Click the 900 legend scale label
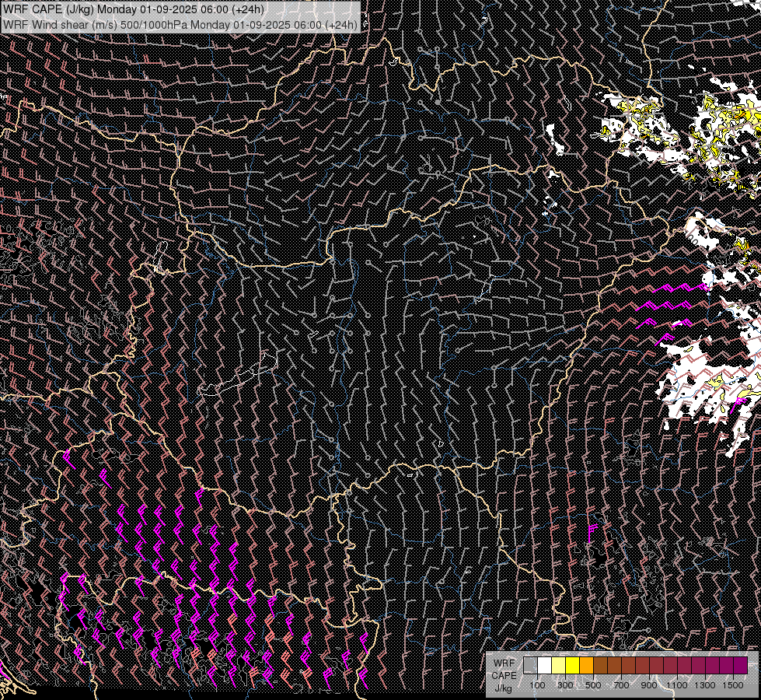The height and width of the screenshot is (700, 761). [x=649, y=685]
